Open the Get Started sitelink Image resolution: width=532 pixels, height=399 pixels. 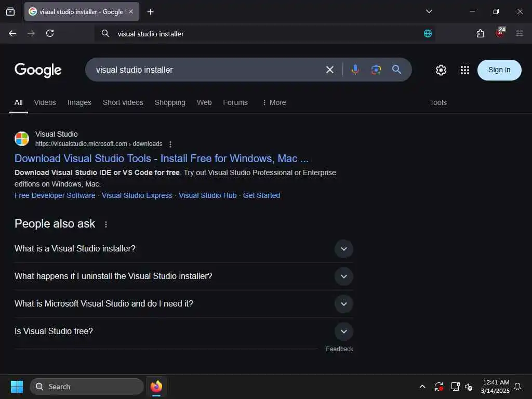(262, 195)
